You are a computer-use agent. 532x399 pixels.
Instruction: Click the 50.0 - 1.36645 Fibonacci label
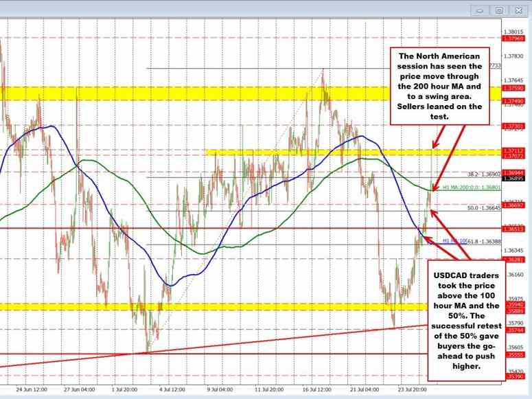click(x=484, y=207)
